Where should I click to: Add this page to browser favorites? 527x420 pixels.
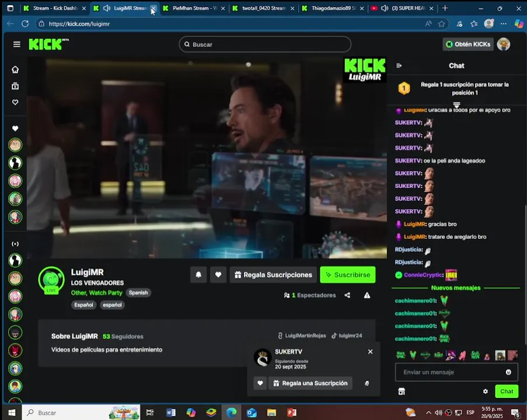coord(441,24)
